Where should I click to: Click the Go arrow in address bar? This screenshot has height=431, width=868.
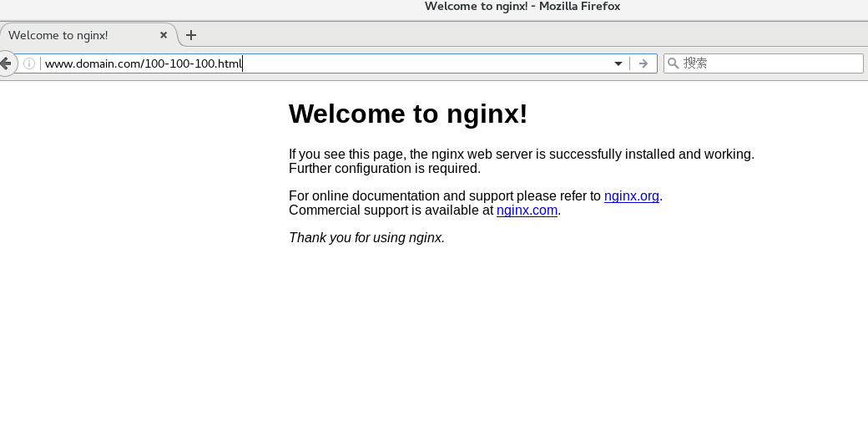coord(643,63)
